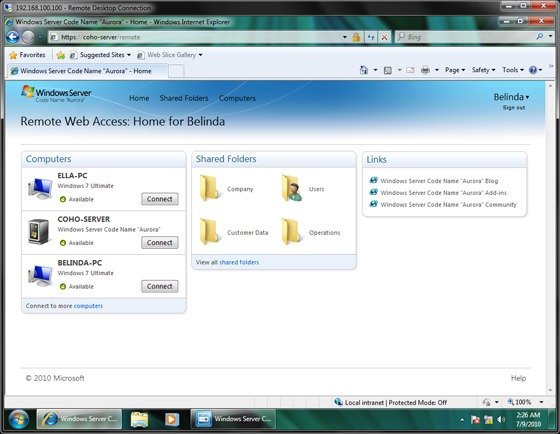Open a new blank browser tab
Screen dimensions: 560x434
pos(176,71)
